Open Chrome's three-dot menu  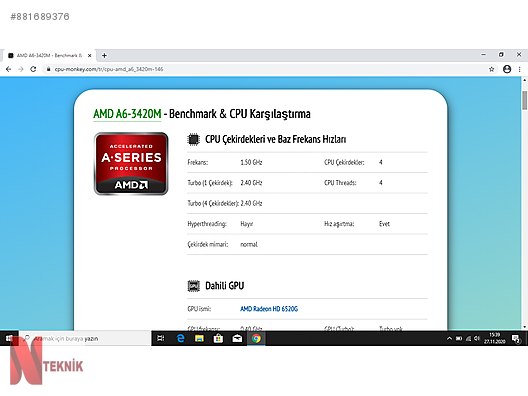(x=520, y=69)
